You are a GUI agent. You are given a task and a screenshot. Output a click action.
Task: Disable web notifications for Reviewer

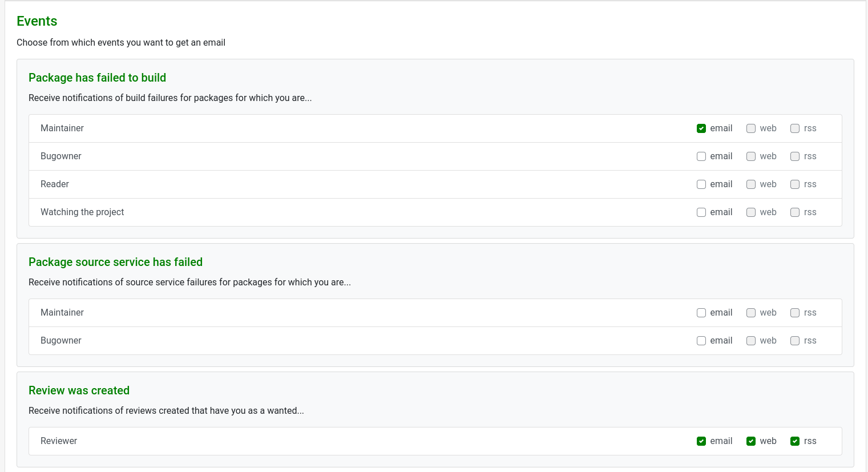point(751,441)
